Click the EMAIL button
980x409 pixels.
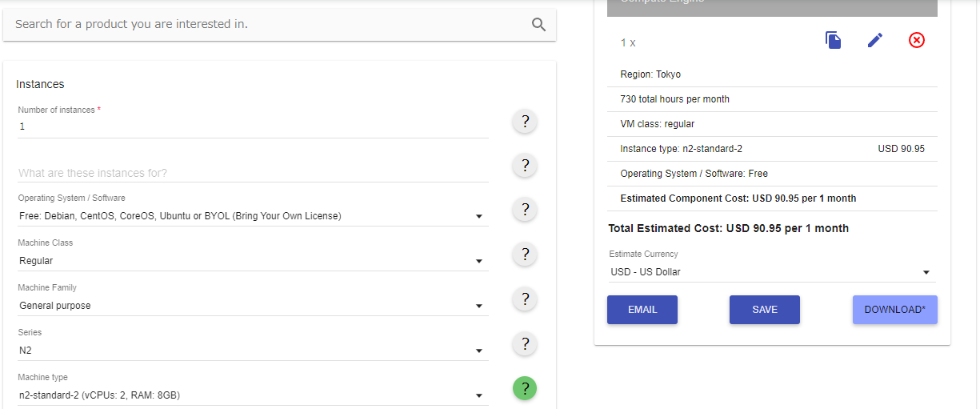(x=642, y=310)
